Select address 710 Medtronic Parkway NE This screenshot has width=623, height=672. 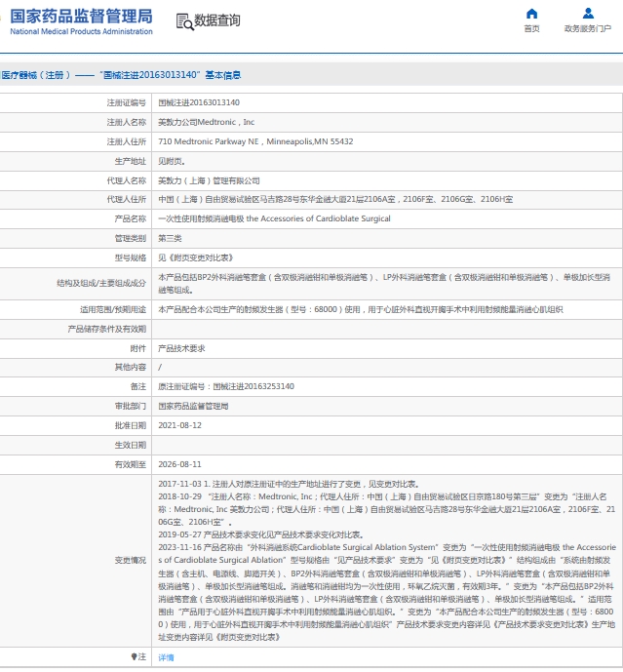(x=255, y=141)
